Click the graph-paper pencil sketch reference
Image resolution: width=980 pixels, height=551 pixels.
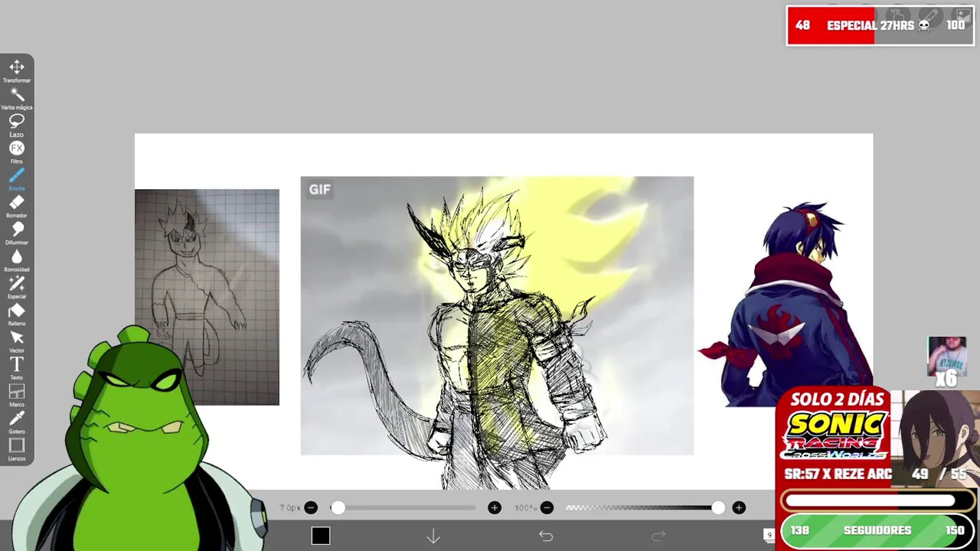tap(207, 297)
